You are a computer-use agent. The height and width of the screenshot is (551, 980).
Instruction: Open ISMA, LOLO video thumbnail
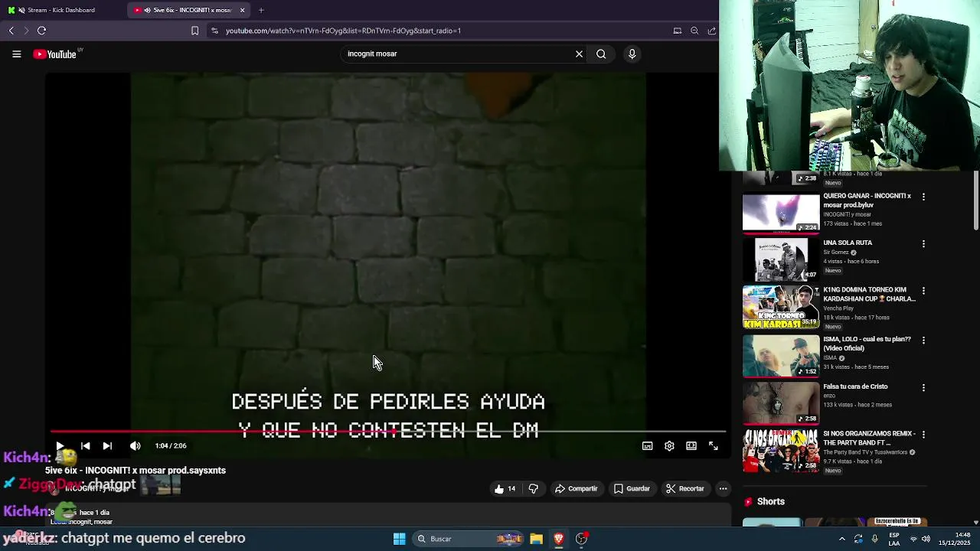[x=781, y=356]
